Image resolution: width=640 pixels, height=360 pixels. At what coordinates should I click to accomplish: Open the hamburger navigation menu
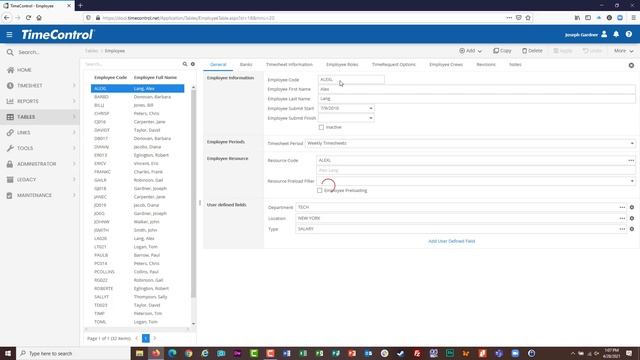click(9, 35)
